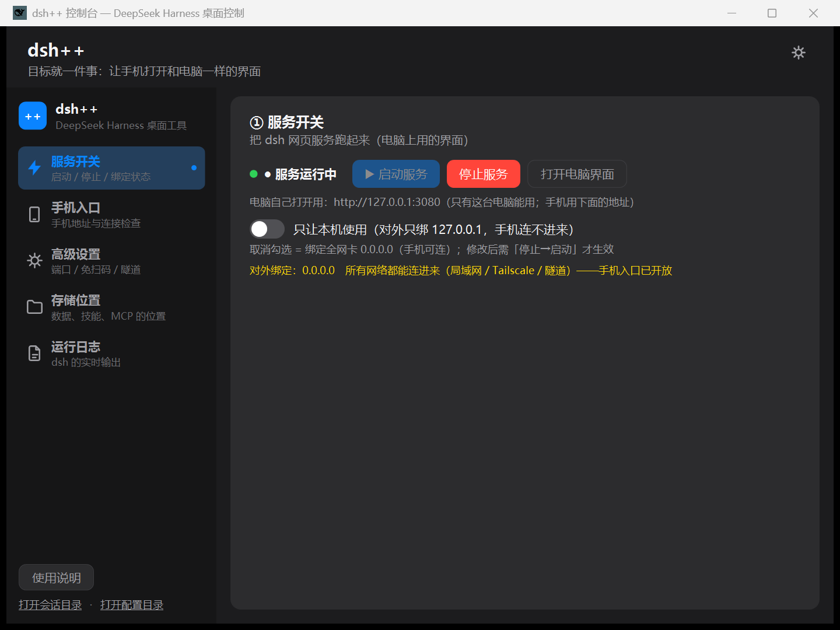Open the 手机入口 section
Viewport: 840px width, 630px height.
click(111, 214)
